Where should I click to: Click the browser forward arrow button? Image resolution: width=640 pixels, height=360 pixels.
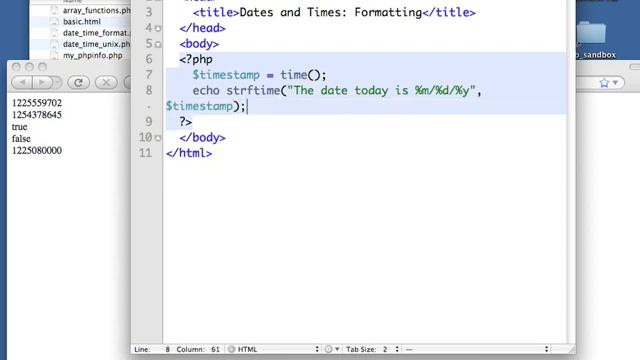(x=41, y=82)
